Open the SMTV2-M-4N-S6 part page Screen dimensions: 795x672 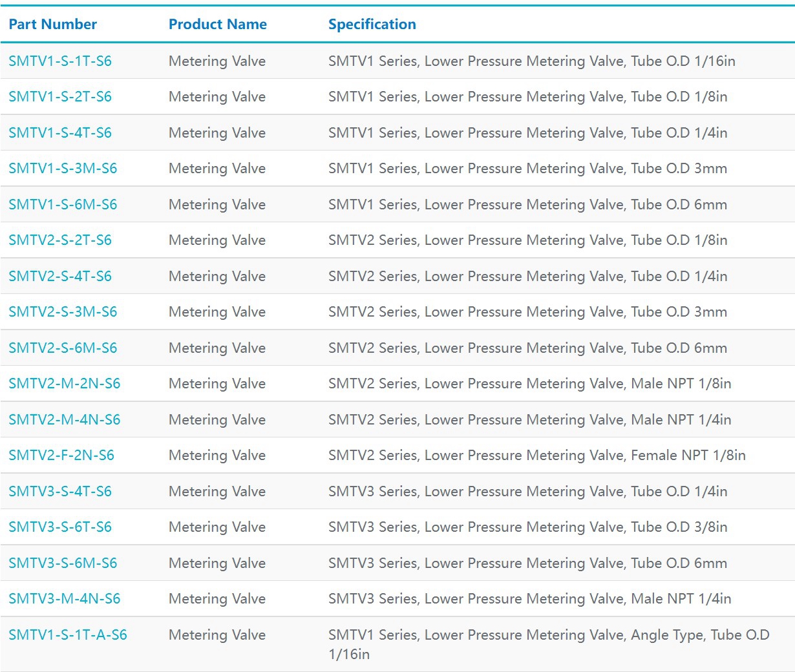[x=65, y=420]
